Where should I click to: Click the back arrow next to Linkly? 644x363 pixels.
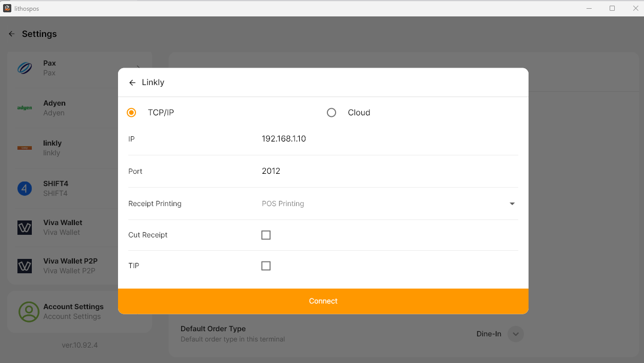(x=132, y=83)
